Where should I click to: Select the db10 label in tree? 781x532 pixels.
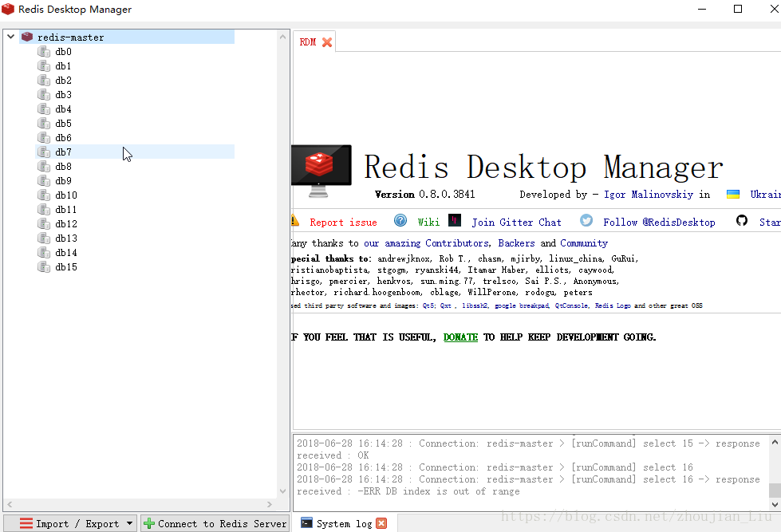[66, 195]
